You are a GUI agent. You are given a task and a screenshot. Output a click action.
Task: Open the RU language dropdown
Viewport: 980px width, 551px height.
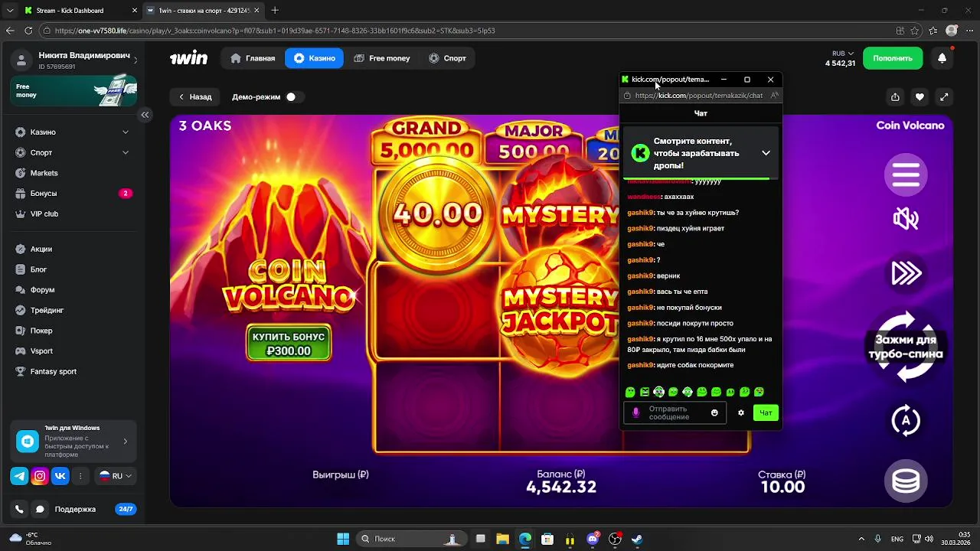116,476
